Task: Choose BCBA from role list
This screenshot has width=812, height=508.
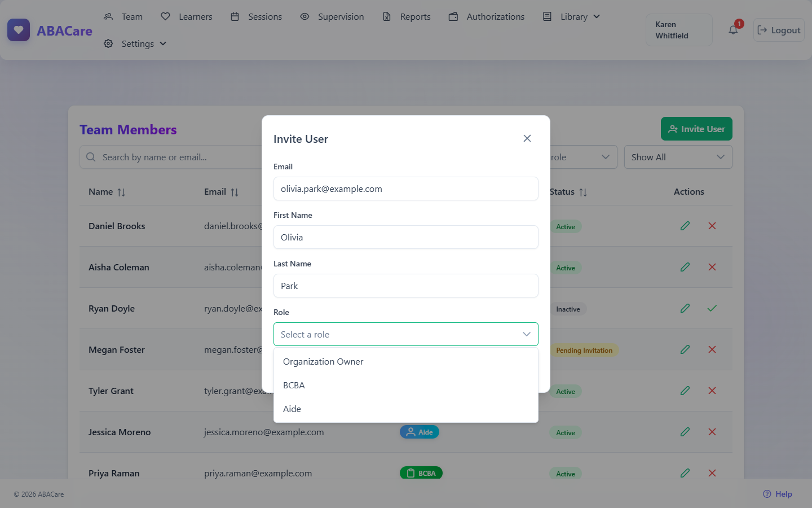Action: [406, 385]
